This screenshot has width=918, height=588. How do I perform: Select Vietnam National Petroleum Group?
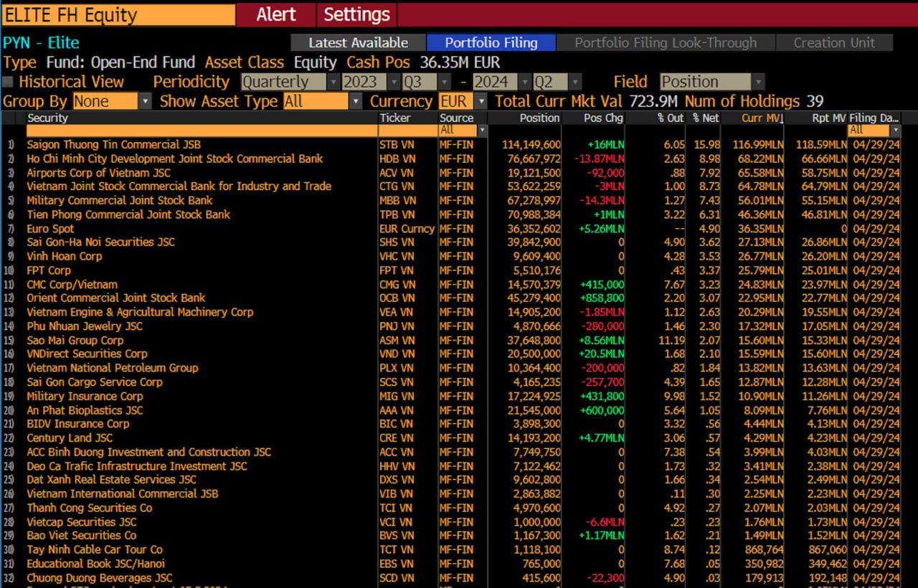[x=113, y=368]
